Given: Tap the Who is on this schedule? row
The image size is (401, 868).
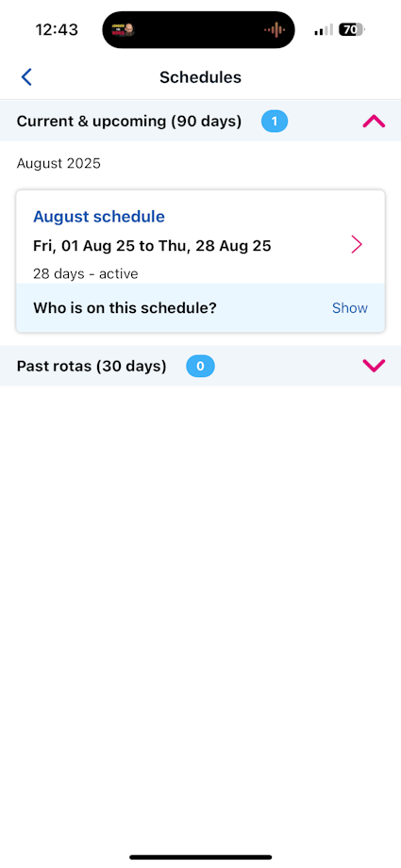Looking at the screenshot, I should click(200, 308).
